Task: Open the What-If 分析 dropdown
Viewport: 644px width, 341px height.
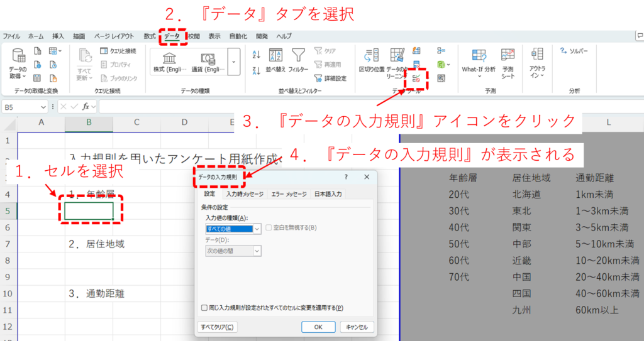Action: tap(479, 62)
